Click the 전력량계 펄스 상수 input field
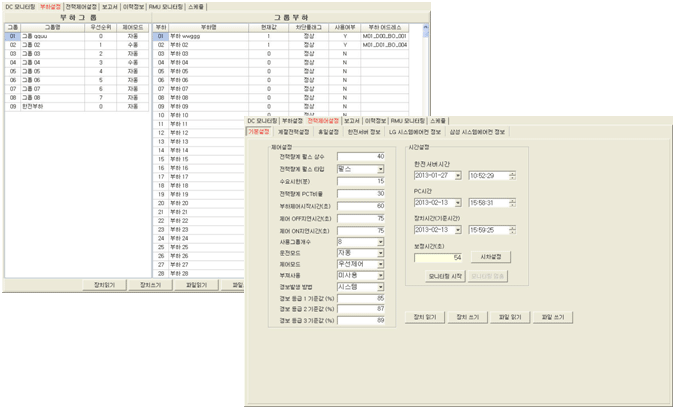 [x=361, y=156]
